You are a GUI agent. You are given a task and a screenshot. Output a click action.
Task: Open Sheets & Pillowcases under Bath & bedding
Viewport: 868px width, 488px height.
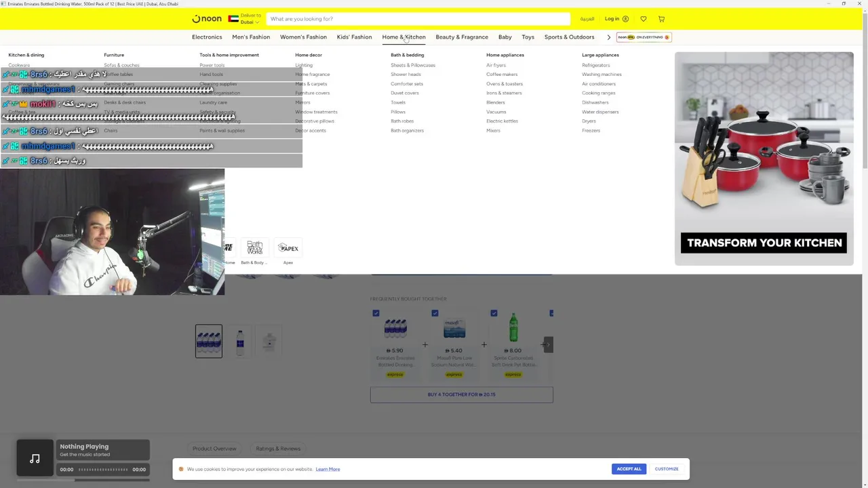point(413,65)
